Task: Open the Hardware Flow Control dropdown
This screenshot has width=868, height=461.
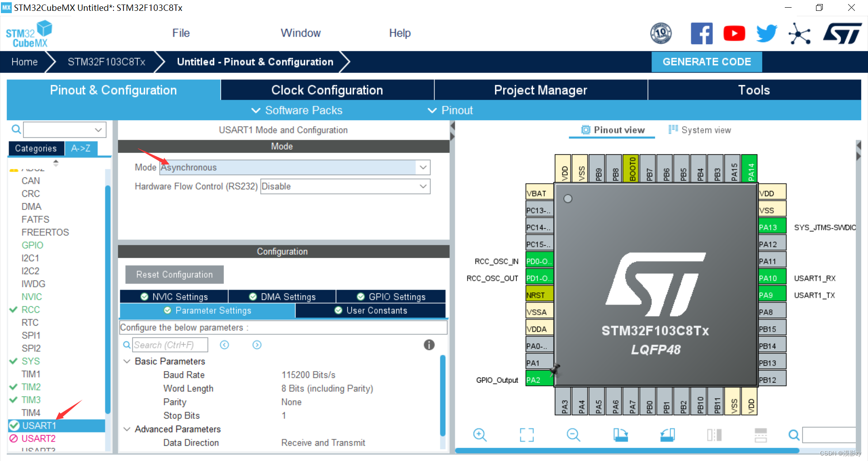Action: click(x=345, y=186)
